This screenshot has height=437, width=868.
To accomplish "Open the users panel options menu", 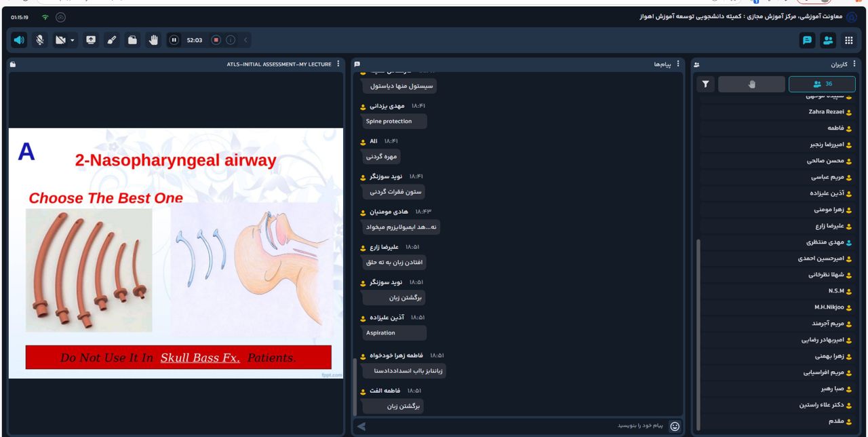I will pyautogui.click(x=854, y=64).
